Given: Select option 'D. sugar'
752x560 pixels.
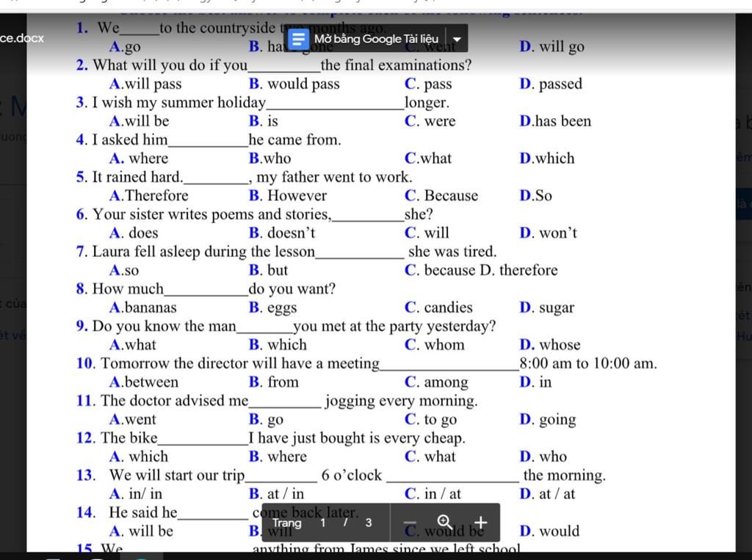Looking at the screenshot, I should pos(547,308).
